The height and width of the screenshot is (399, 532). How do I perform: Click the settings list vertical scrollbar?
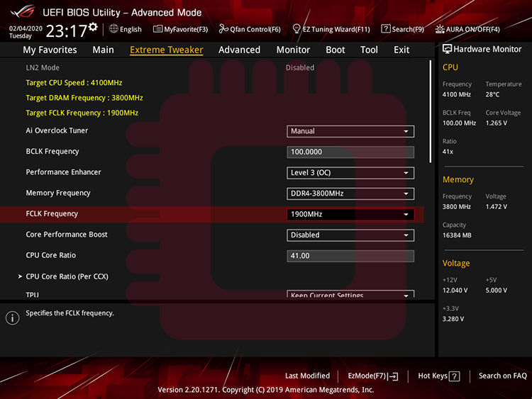point(430,113)
